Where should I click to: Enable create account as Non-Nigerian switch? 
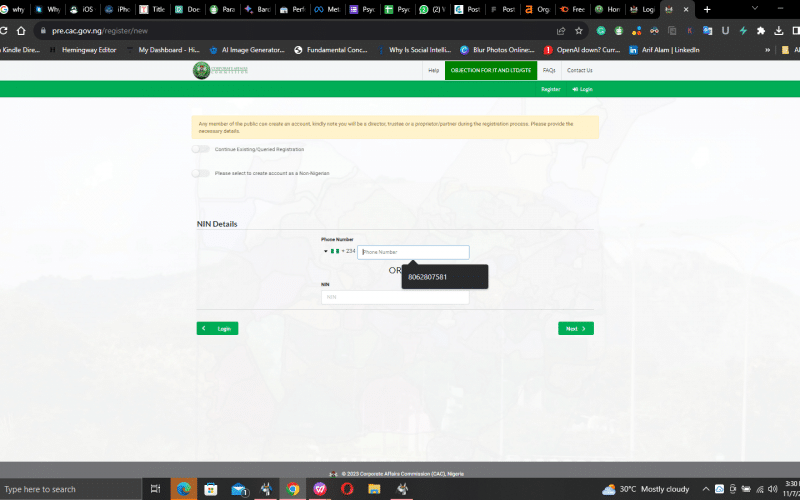(202, 173)
